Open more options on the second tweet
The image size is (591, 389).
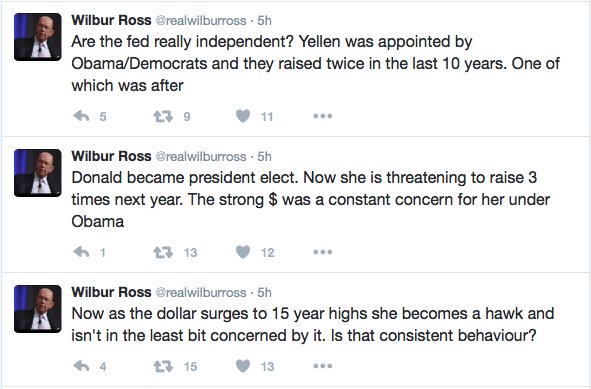pos(323,252)
